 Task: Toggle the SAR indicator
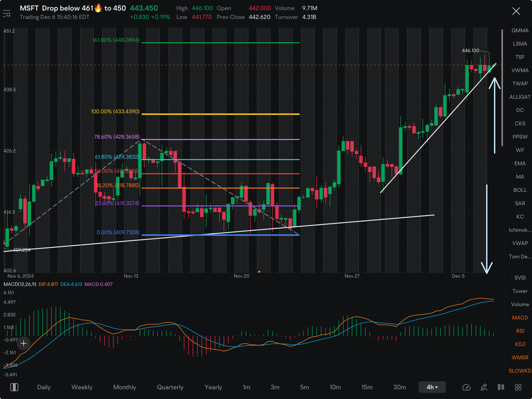(520, 203)
